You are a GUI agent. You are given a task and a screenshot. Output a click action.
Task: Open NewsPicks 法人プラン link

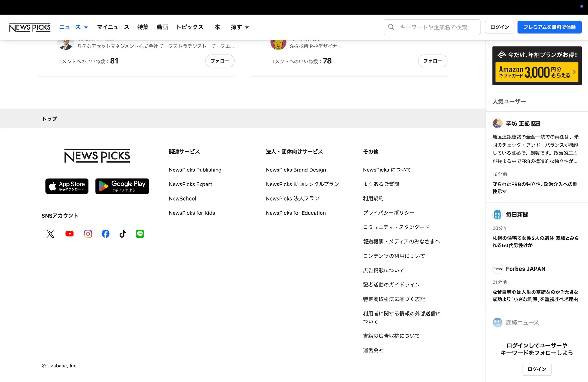(293, 198)
